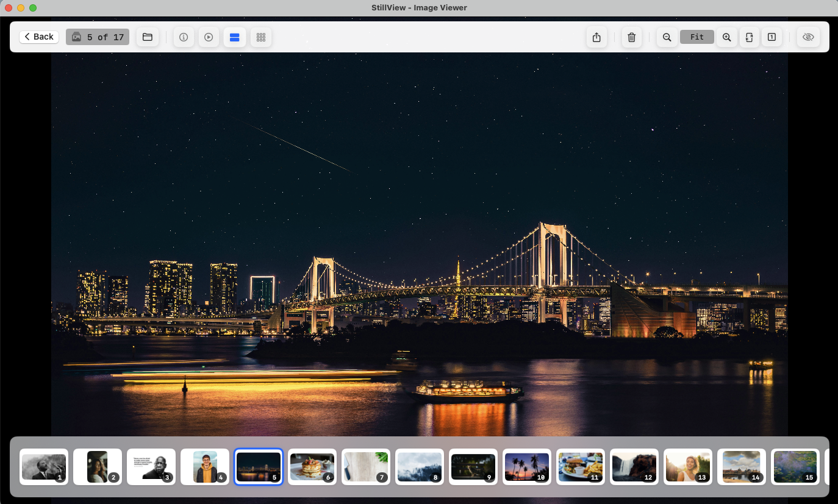Image resolution: width=838 pixels, height=504 pixels.
Task: Show image info panel
Action: (x=184, y=37)
